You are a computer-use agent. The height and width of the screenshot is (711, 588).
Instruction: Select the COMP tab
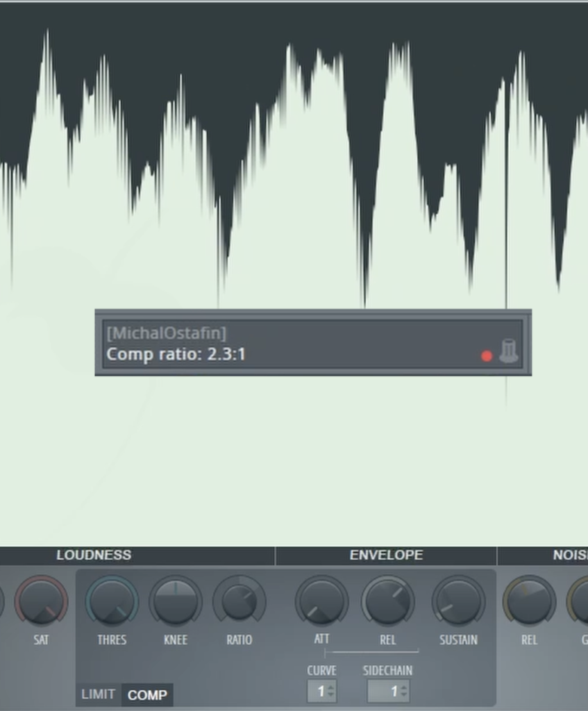click(147, 695)
